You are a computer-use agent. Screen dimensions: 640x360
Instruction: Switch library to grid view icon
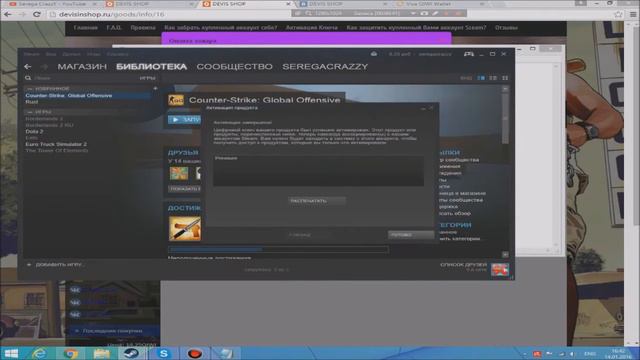point(505,78)
